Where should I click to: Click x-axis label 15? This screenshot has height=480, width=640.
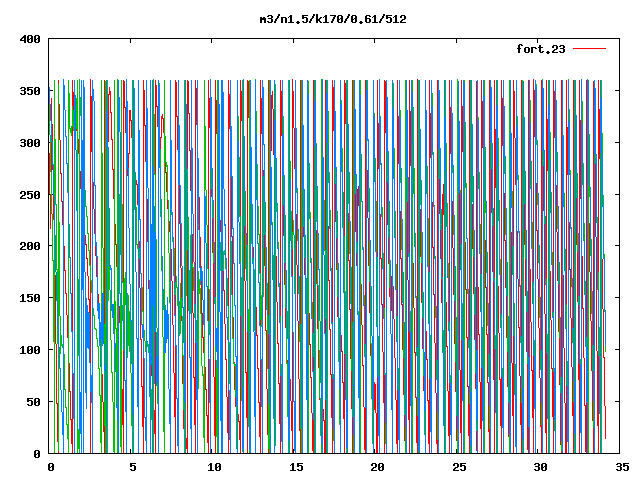point(296,467)
